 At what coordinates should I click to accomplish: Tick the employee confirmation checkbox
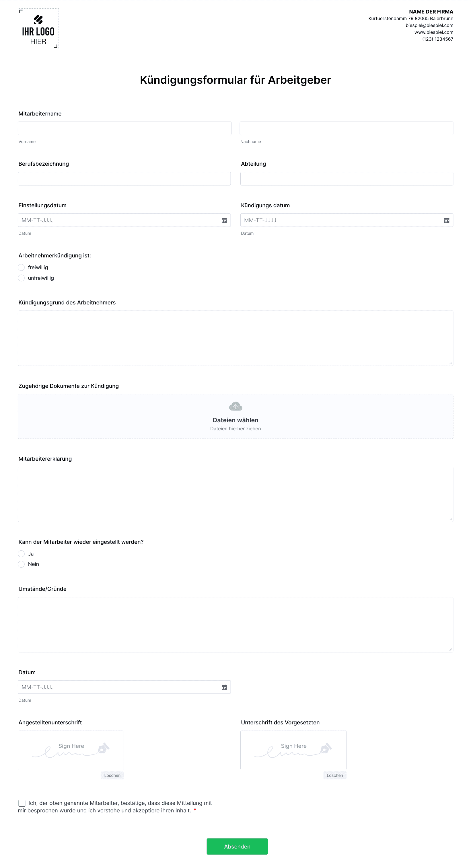pos(22,803)
